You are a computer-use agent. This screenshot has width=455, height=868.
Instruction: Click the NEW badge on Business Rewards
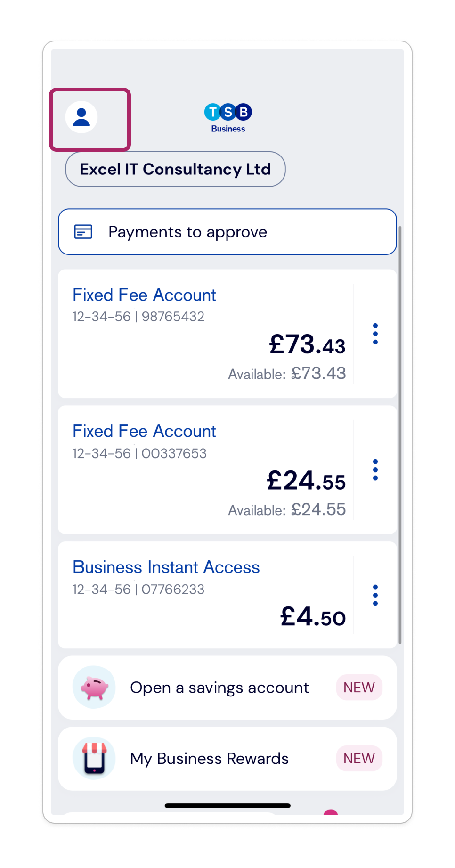359,758
